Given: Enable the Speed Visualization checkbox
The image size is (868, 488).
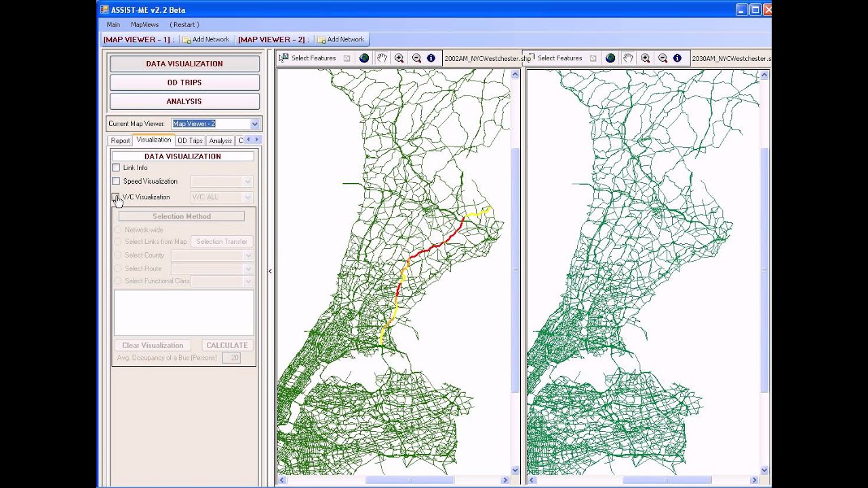Looking at the screenshot, I should pos(116,181).
